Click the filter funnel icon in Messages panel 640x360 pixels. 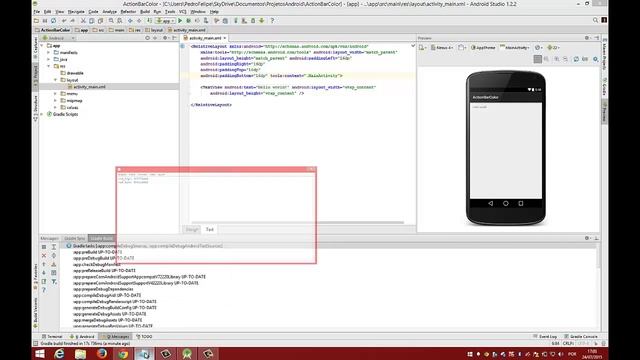click(x=53, y=282)
